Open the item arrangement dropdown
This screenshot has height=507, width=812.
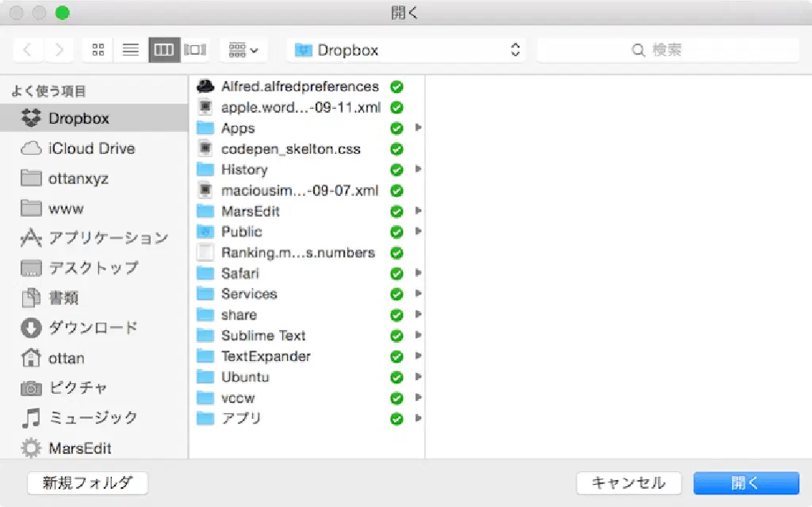click(243, 50)
